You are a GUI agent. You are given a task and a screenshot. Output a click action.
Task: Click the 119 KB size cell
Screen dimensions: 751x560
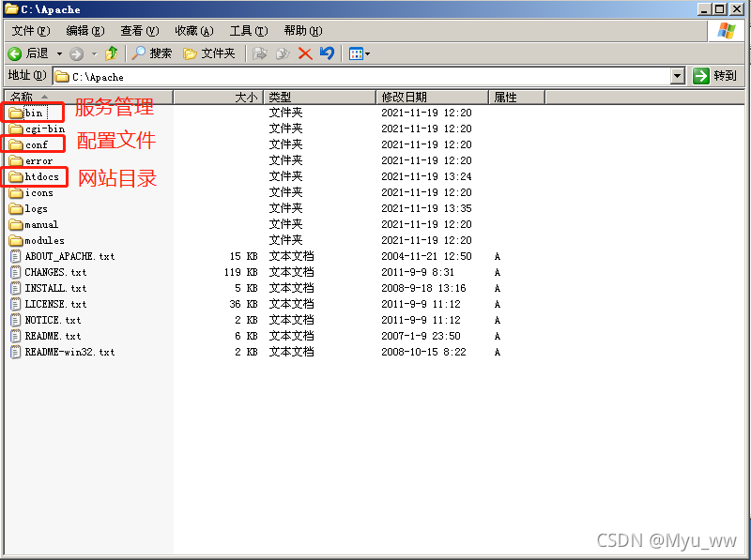241,272
